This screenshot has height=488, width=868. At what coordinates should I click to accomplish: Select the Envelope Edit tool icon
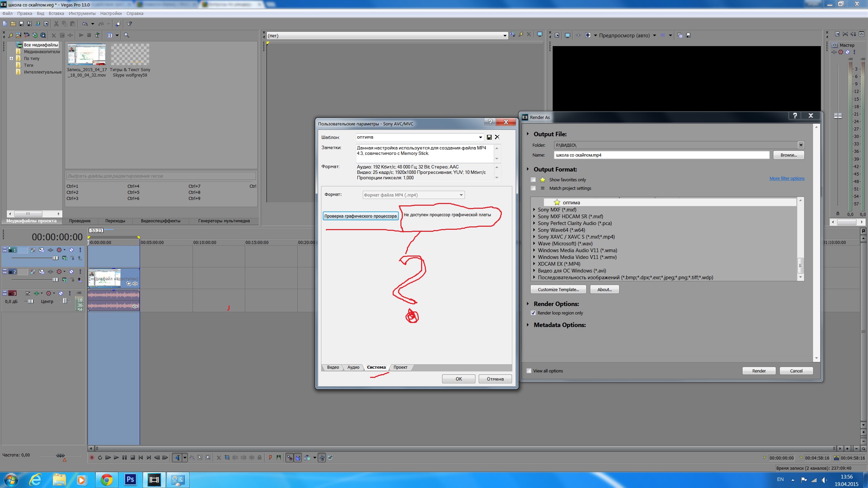coord(192,457)
